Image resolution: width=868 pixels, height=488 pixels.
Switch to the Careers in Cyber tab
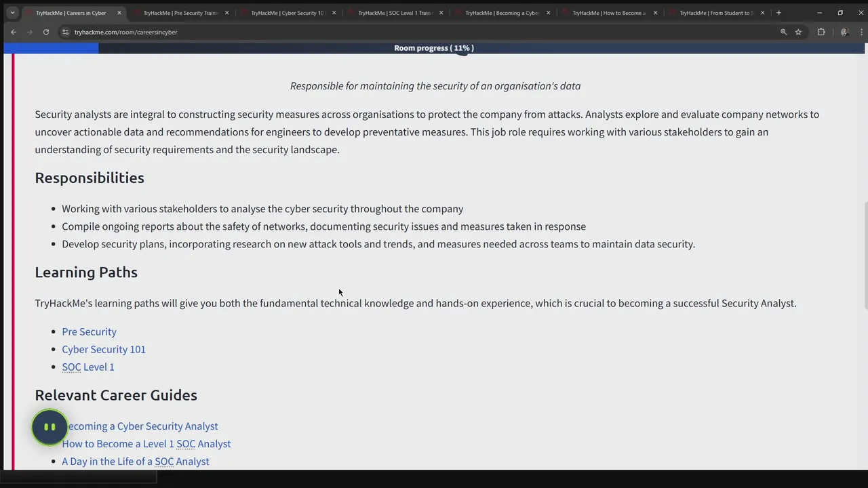click(x=75, y=13)
